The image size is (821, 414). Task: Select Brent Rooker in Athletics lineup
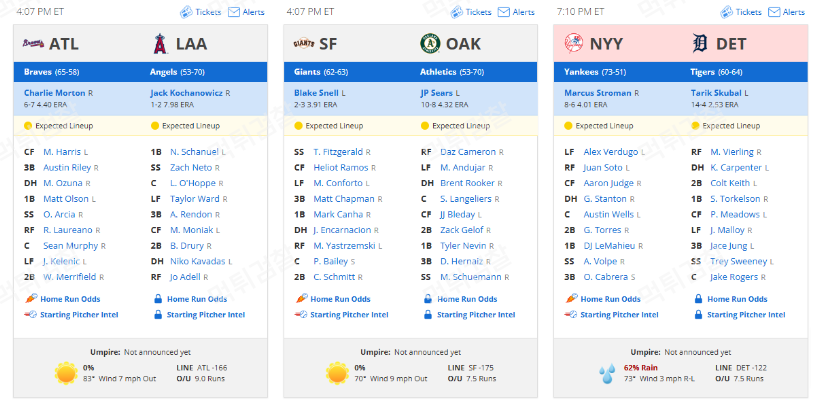tap(468, 183)
